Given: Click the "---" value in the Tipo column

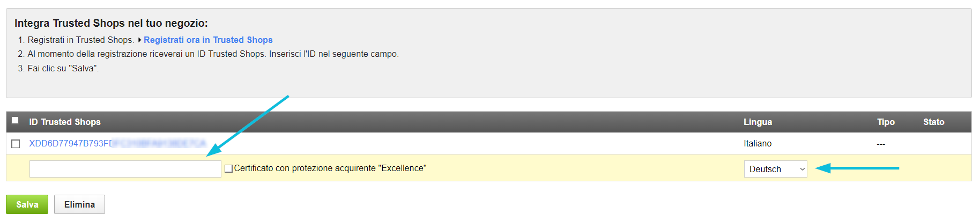Looking at the screenshot, I should pyautogui.click(x=881, y=144).
